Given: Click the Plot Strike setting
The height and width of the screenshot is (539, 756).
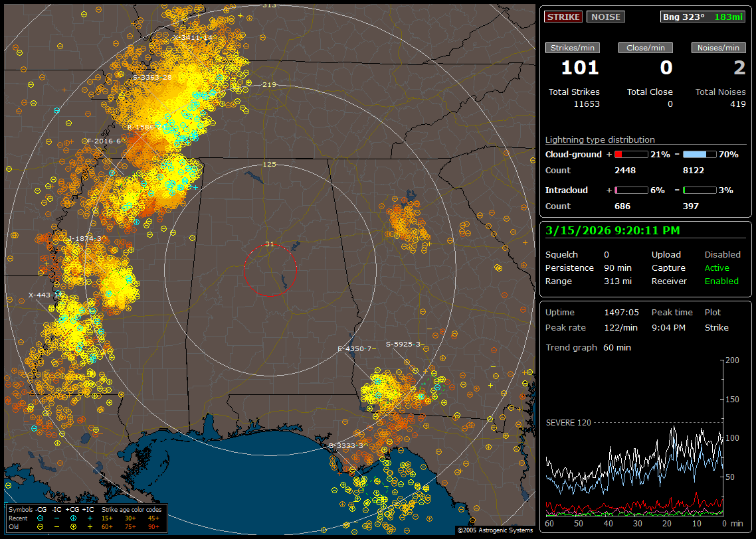Looking at the screenshot, I should (716, 327).
